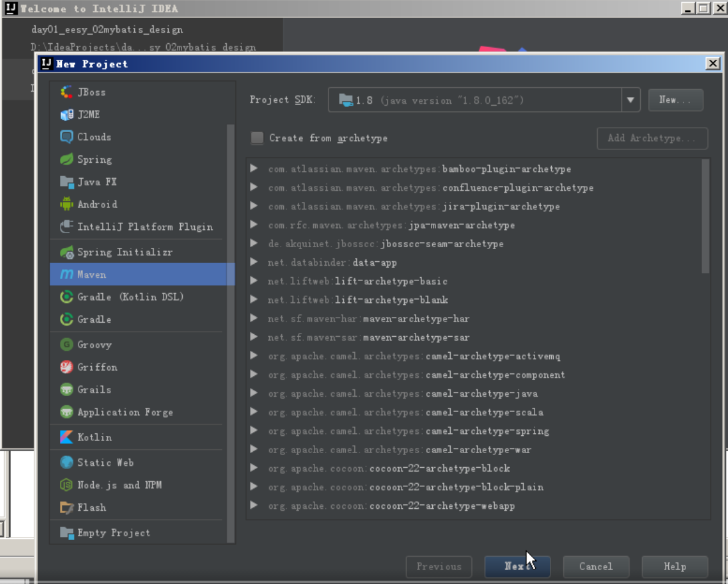Pick the Spring Initializr icon
The image size is (728, 584).
(x=66, y=252)
